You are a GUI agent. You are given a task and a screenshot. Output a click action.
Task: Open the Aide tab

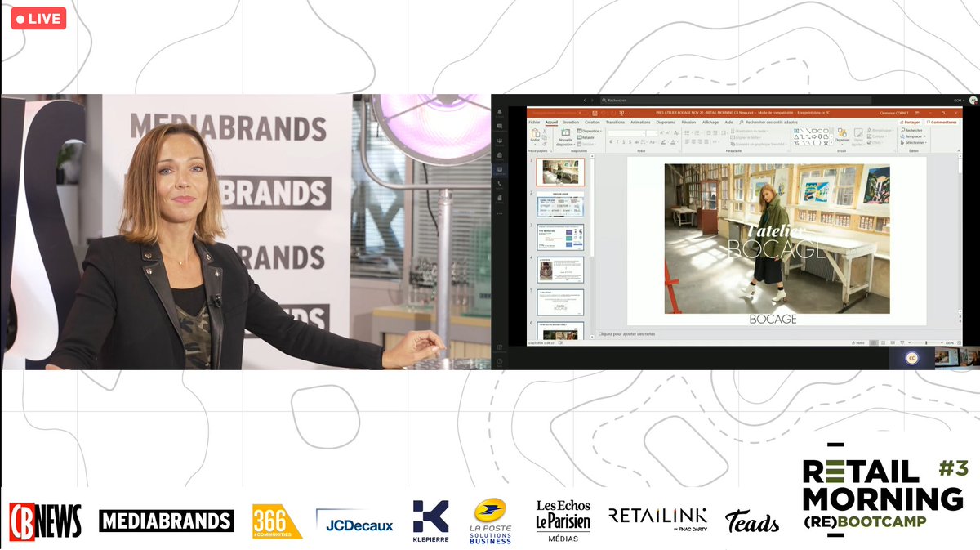tap(728, 122)
